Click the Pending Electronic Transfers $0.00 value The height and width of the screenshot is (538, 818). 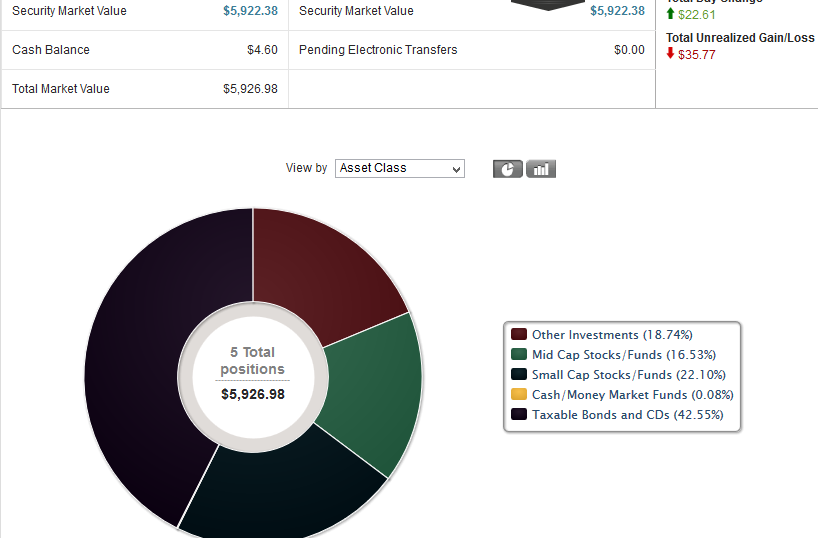click(629, 50)
